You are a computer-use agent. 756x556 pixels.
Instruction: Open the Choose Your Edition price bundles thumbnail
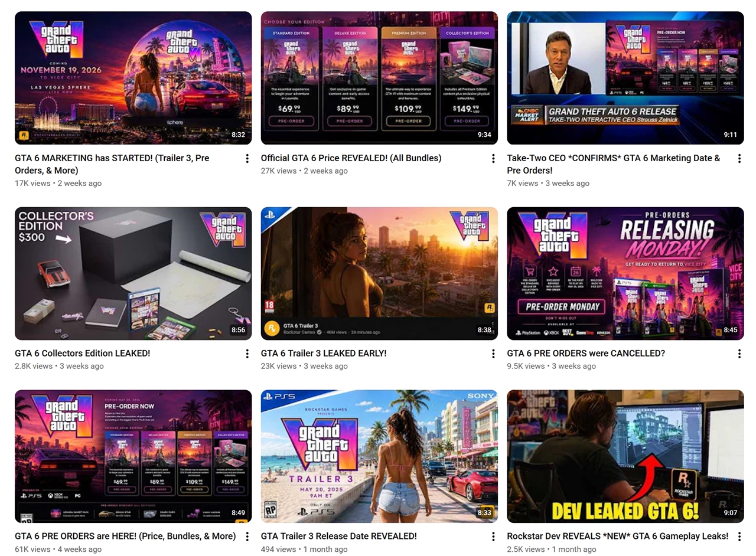tap(379, 78)
